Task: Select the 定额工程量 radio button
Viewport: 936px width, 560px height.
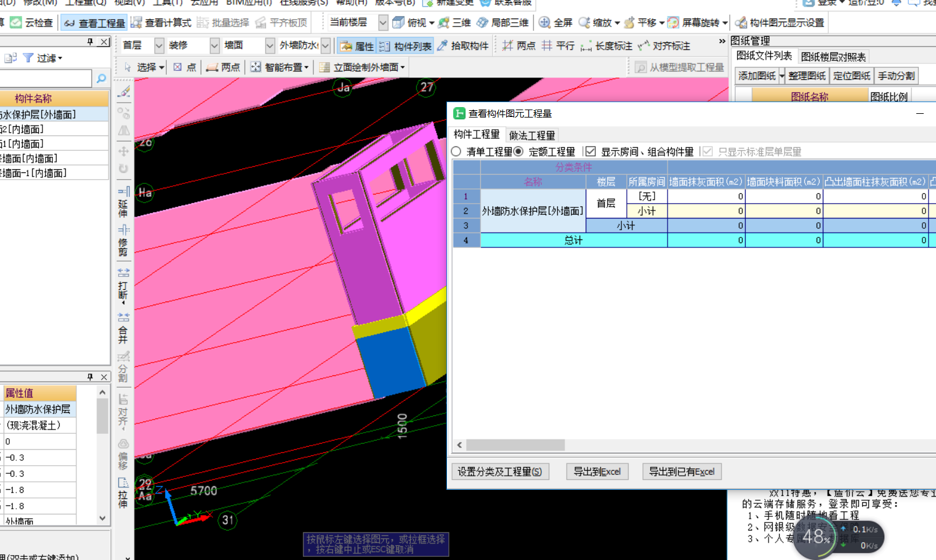Action: tap(518, 151)
